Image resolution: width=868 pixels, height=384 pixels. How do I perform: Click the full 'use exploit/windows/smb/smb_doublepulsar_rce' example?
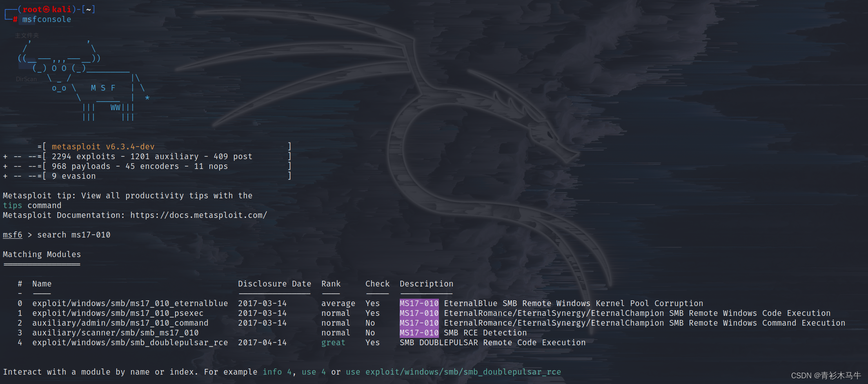453,372
